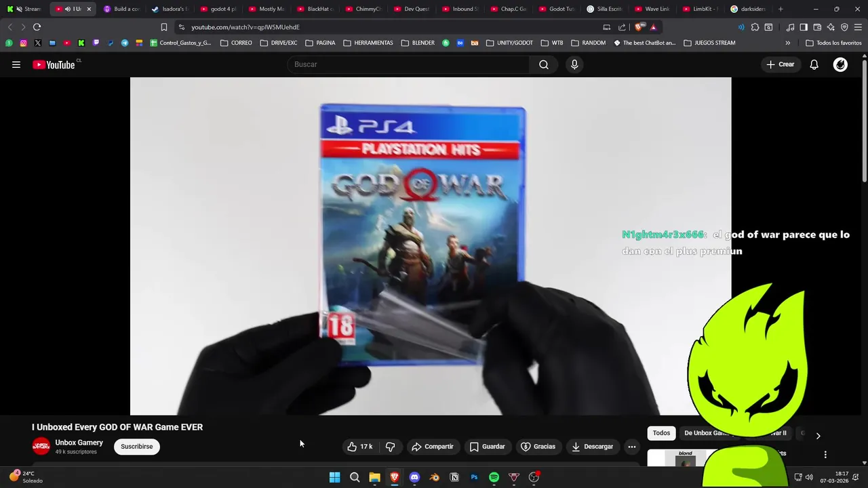Screen dimensions: 868x488
Task: Open the weather widget showing 24°C Soleado
Action: (x=26, y=477)
